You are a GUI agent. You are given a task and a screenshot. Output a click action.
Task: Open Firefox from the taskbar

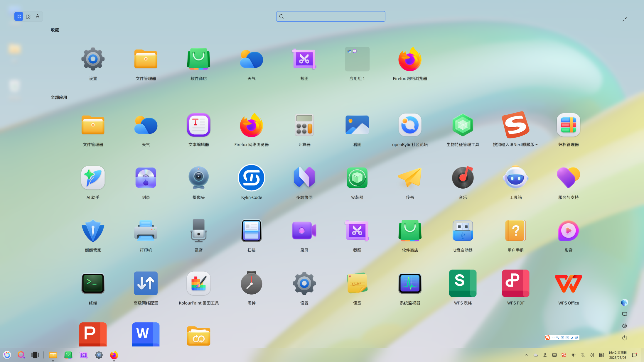click(x=114, y=355)
